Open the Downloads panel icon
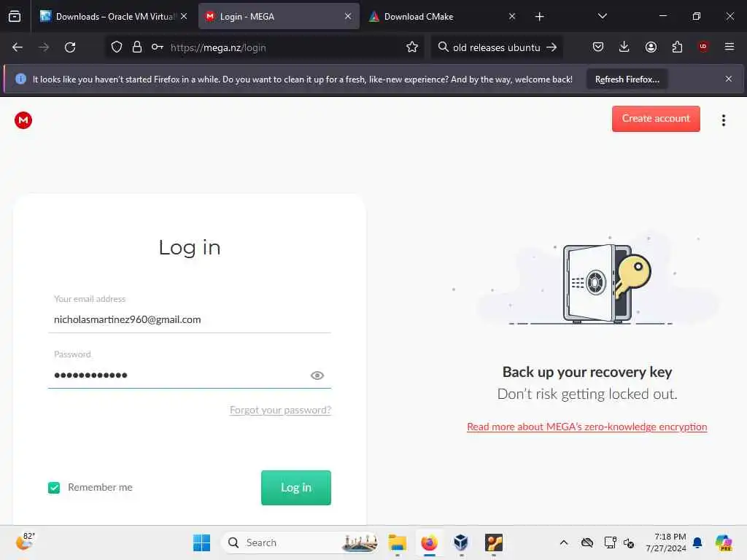The image size is (747, 560). [624, 47]
